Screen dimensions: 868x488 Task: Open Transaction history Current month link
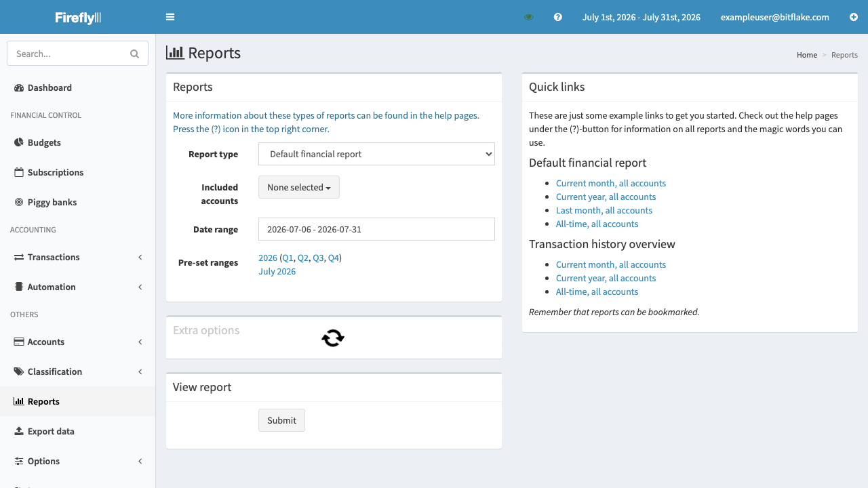(x=611, y=264)
